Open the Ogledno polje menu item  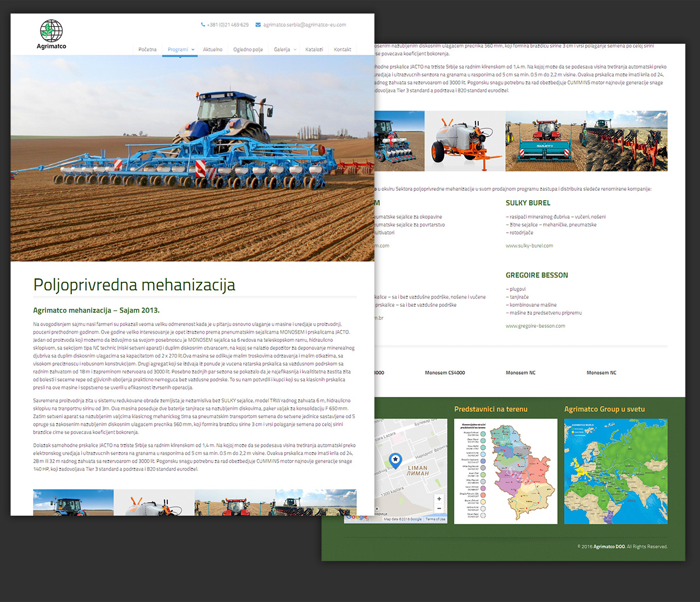click(x=249, y=50)
